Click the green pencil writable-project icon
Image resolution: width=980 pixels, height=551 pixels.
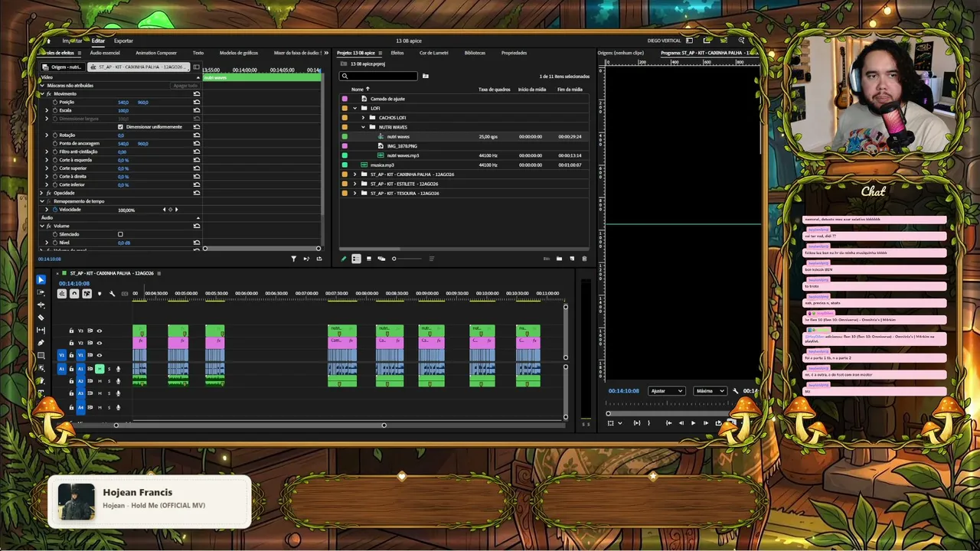(344, 259)
